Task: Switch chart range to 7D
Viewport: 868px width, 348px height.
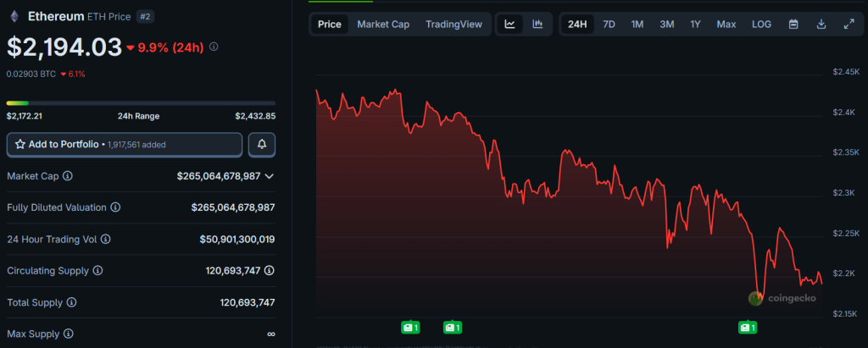Action: [609, 25]
